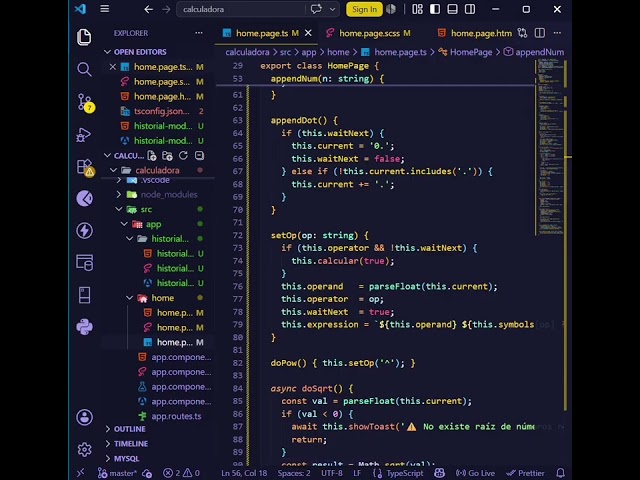
Task: Open Explorer views and more actions ellipsis
Action: tap(199, 33)
